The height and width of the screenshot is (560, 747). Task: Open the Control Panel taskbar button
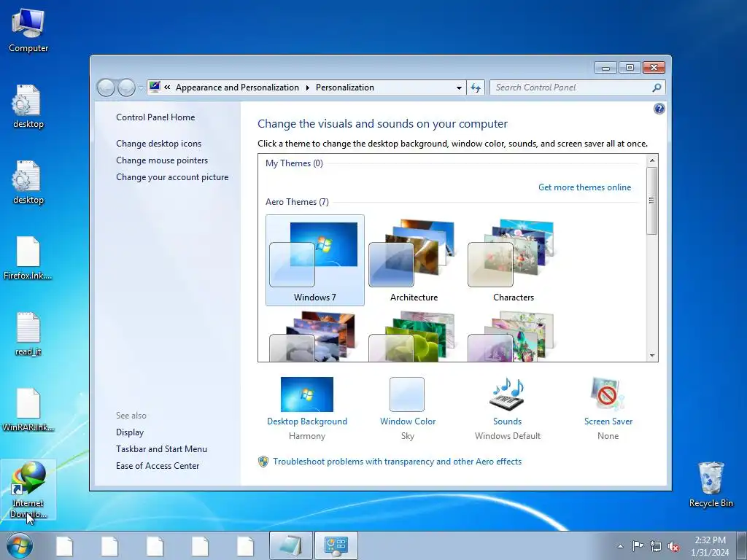pos(336,545)
